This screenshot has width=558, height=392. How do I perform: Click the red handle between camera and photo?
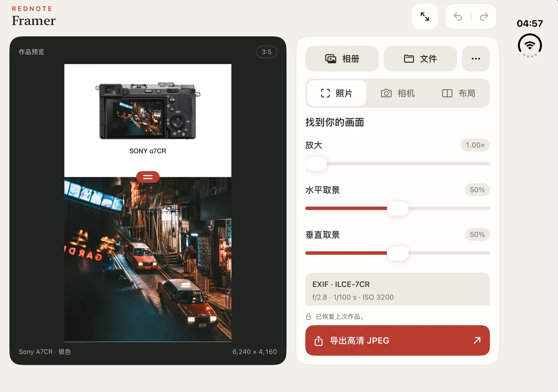click(x=148, y=177)
